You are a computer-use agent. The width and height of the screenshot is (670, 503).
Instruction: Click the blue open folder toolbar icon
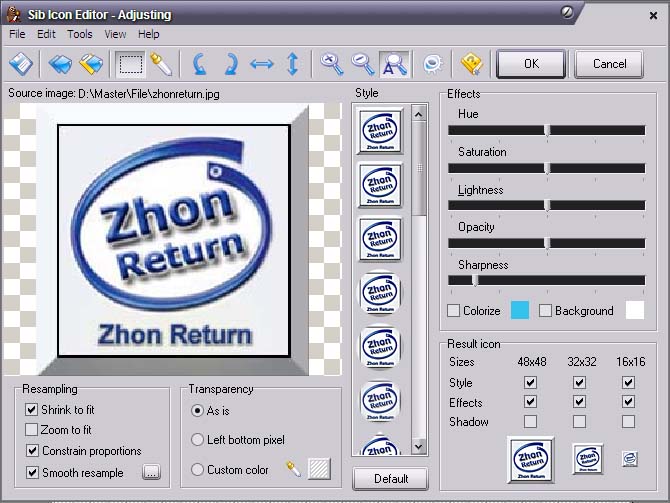[x=60, y=64]
